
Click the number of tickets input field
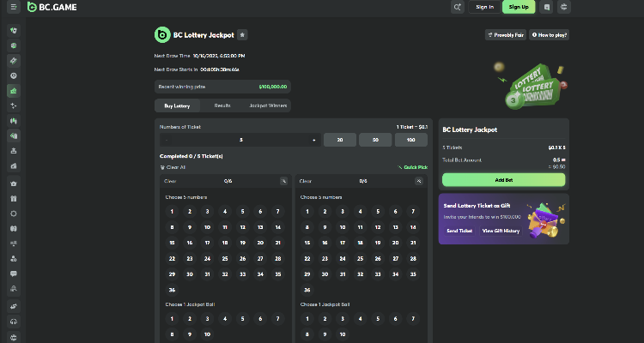click(x=240, y=140)
